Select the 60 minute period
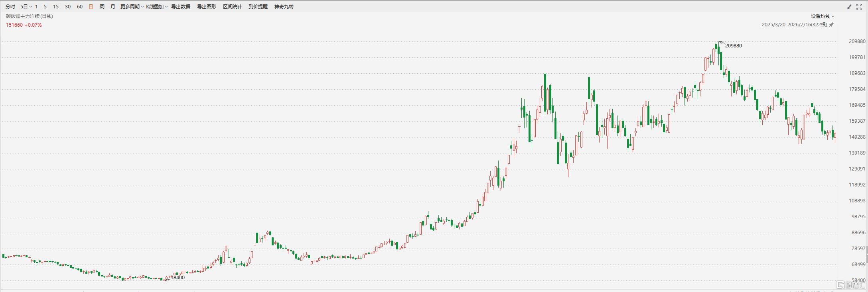868x292 pixels. pyautogui.click(x=80, y=7)
